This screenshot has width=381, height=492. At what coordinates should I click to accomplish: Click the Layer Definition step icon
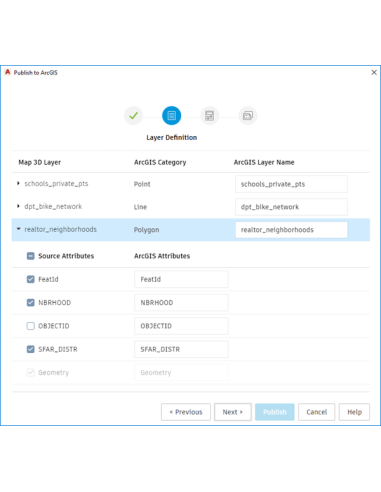pyautogui.click(x=171, y=116)
